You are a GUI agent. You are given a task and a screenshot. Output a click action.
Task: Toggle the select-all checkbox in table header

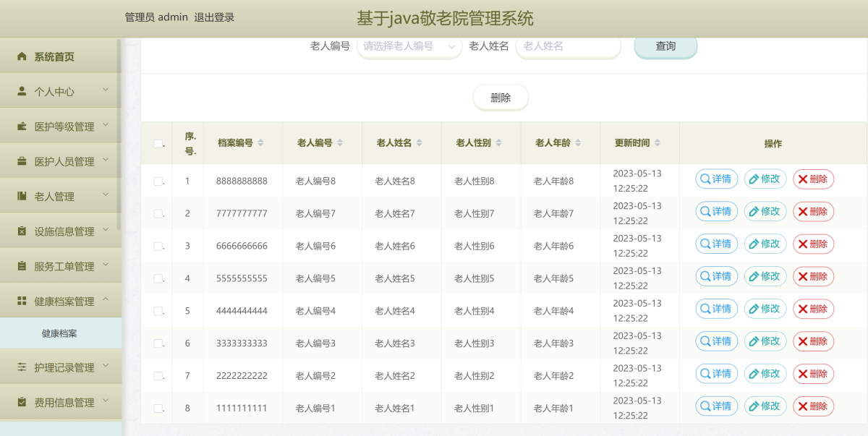[x=158, y=144]
